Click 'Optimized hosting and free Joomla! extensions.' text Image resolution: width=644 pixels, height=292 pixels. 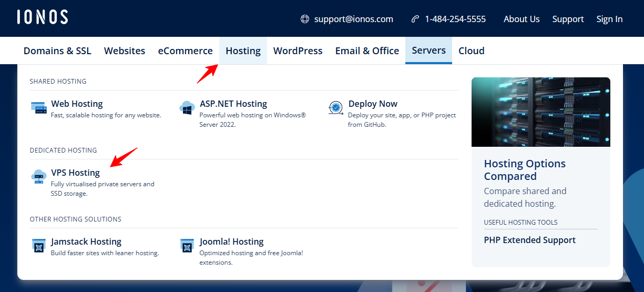tap(251, 258)
